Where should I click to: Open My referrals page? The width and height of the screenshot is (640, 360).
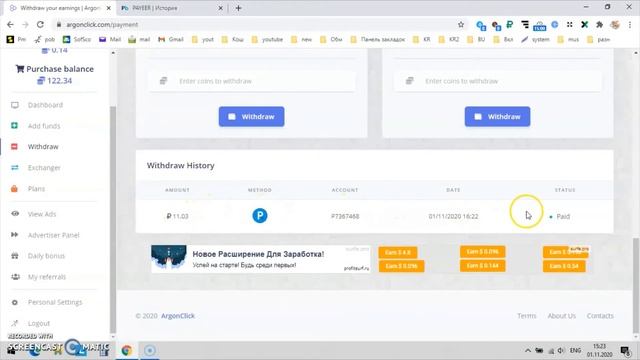[47, 277]
